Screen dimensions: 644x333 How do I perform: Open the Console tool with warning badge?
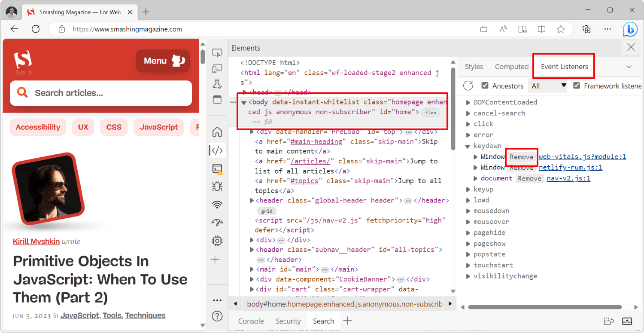point(217,169)
